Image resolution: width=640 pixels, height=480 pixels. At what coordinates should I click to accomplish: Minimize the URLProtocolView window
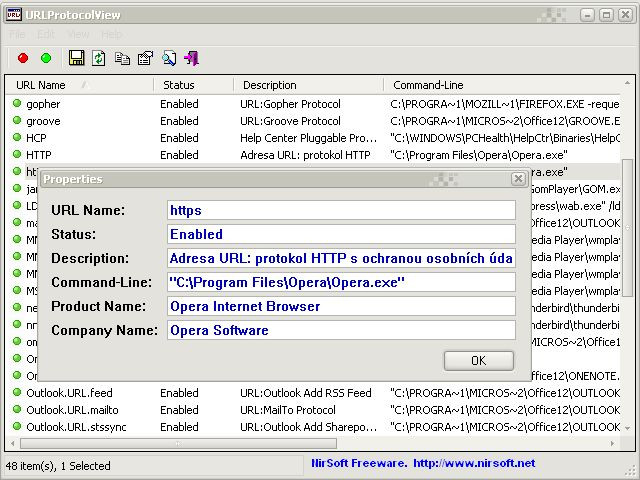click(587, 15)
